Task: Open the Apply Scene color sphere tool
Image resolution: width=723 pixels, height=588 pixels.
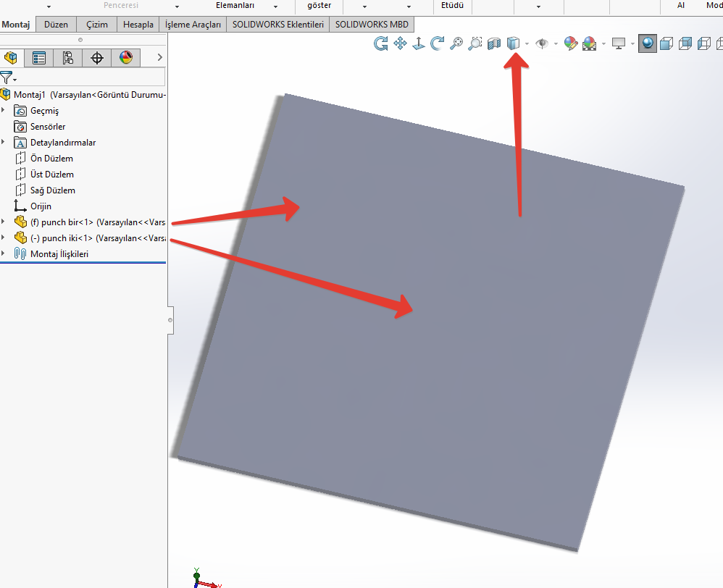Action: coord(590,43)
